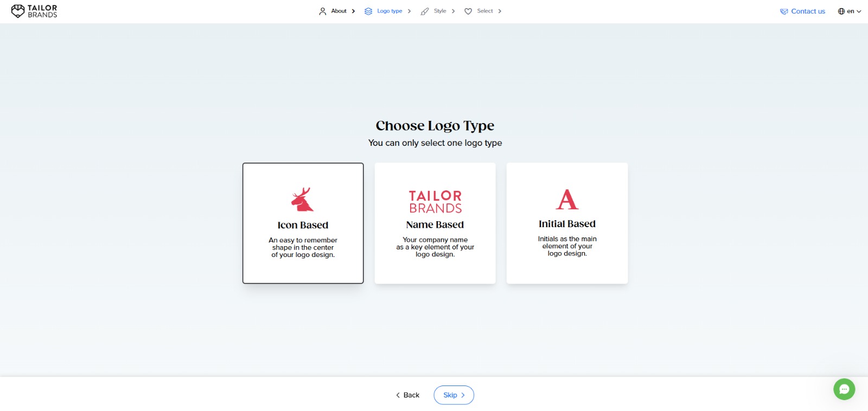Image resolution: width=868 pixels, height=411 pixels.
Task: Click the globe language icon
Action: (x=841, y=11)
